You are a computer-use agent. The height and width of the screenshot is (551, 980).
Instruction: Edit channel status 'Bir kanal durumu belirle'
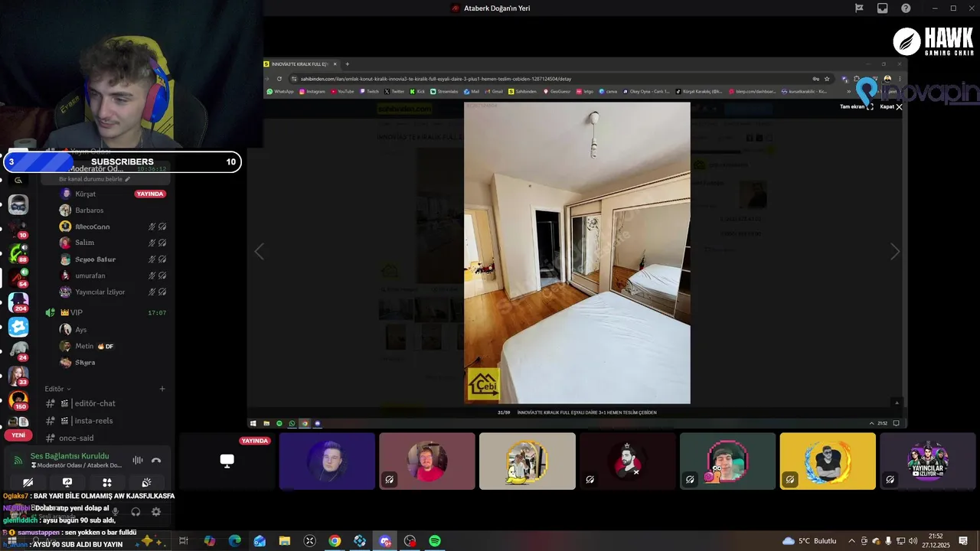[96, 179]
